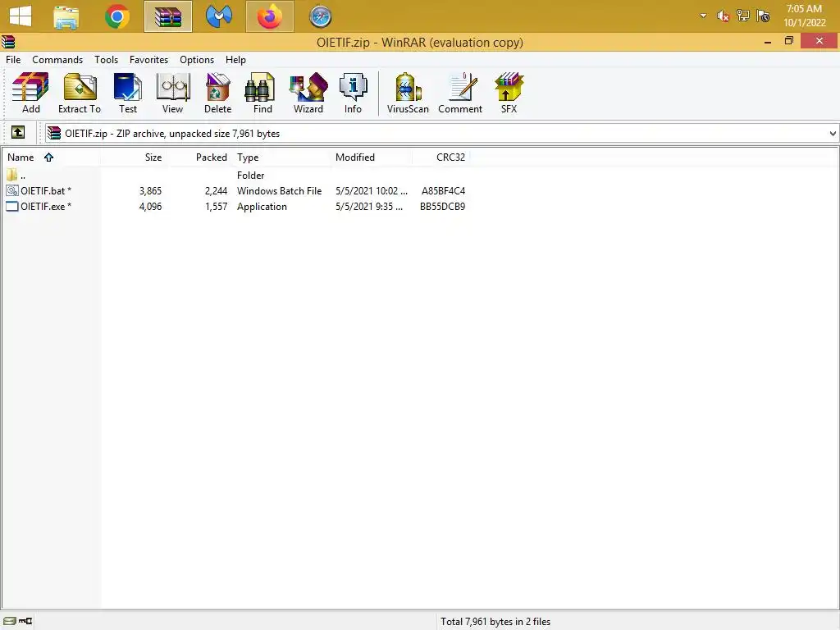Click the packed value 2,244
840x630 pixels.
pos(216,190)
